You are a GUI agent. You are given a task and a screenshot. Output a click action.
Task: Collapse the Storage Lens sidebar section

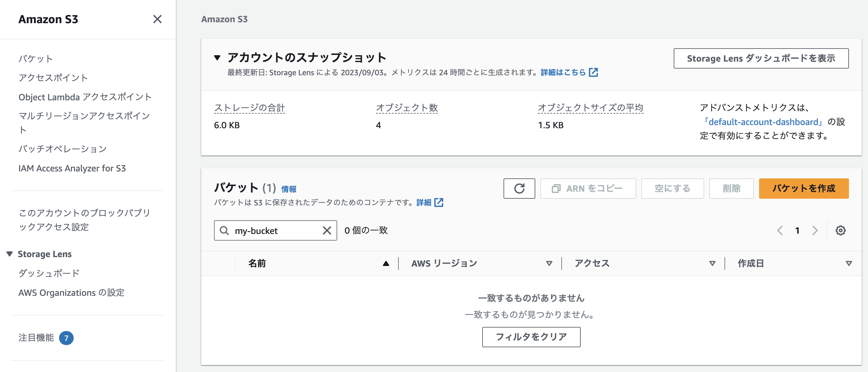(10, 254)
